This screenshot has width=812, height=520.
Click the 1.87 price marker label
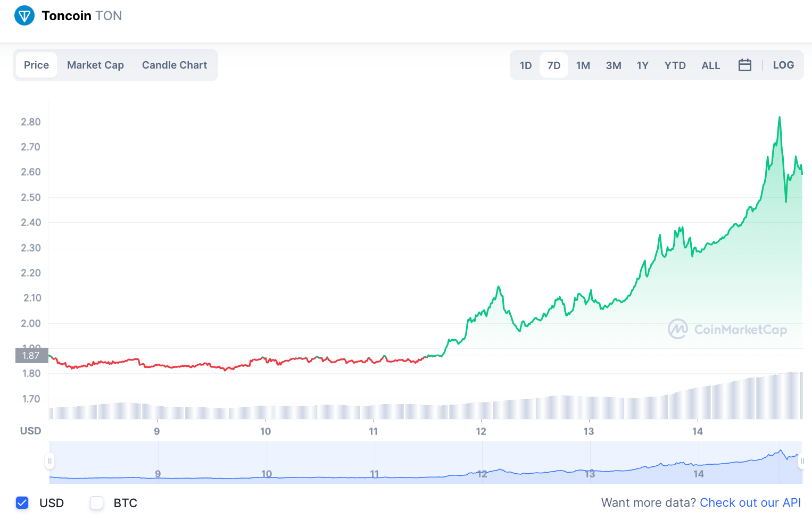click(x=32, y=355)
